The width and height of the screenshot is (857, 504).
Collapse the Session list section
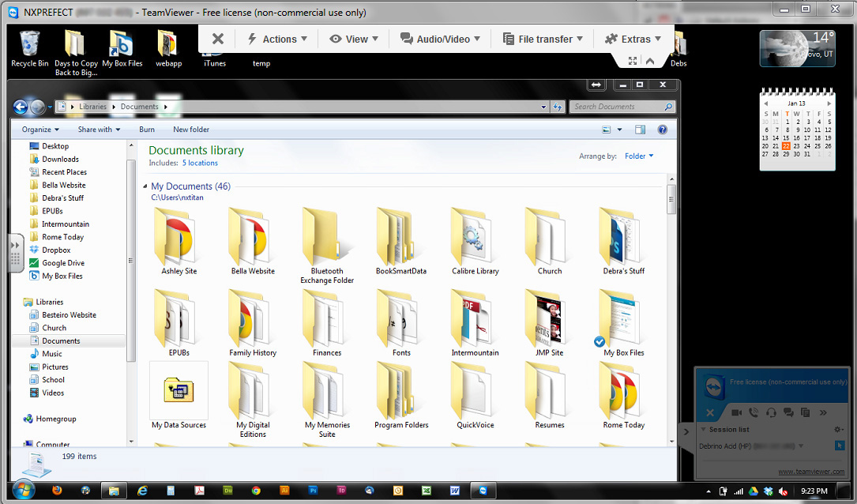tap(704, 430)
